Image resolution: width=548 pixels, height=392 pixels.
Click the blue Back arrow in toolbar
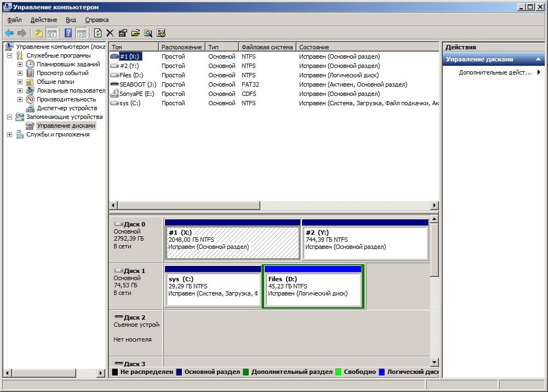[x=9, y=33]
